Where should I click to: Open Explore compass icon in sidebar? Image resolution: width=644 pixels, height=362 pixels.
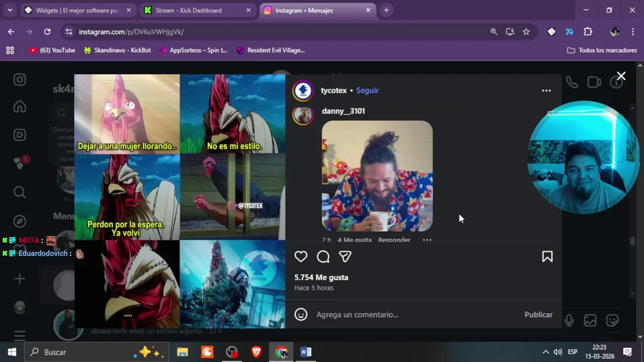[x=20, y=221]
